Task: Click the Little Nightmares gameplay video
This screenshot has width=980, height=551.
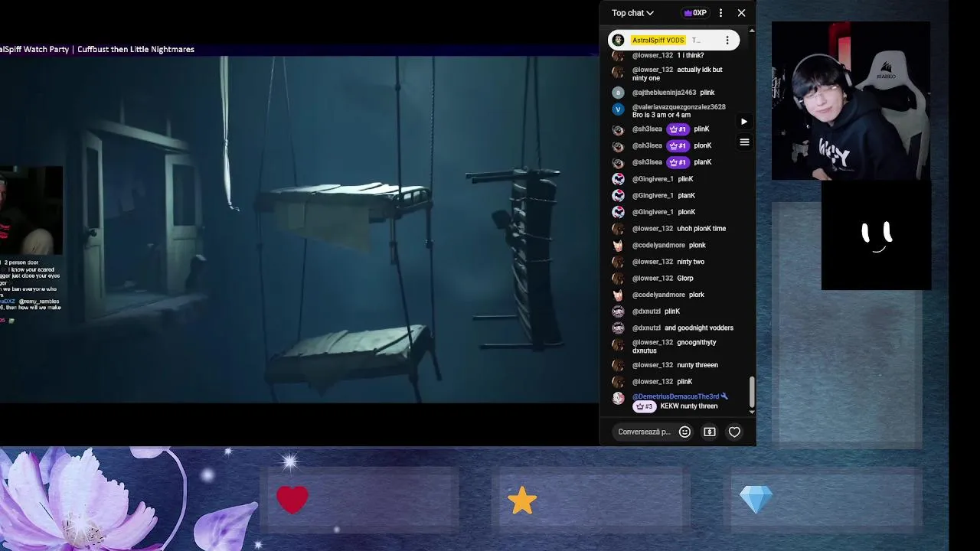Action: tap(299, 230)
